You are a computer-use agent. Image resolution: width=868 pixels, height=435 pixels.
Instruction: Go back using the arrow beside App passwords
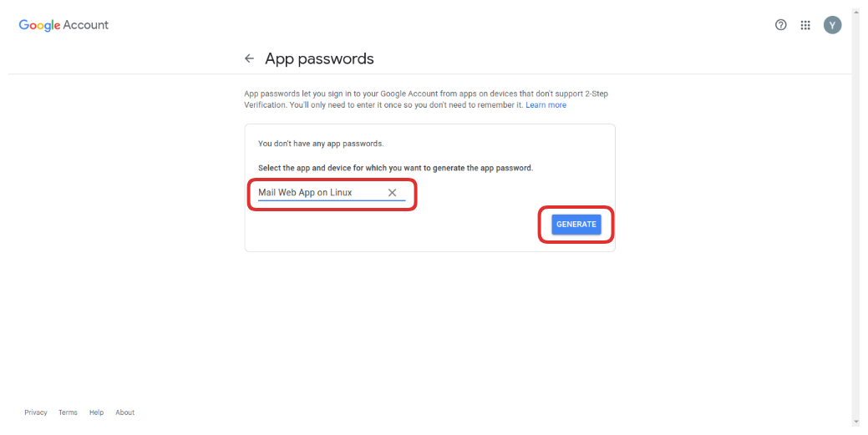click(249, 59)
